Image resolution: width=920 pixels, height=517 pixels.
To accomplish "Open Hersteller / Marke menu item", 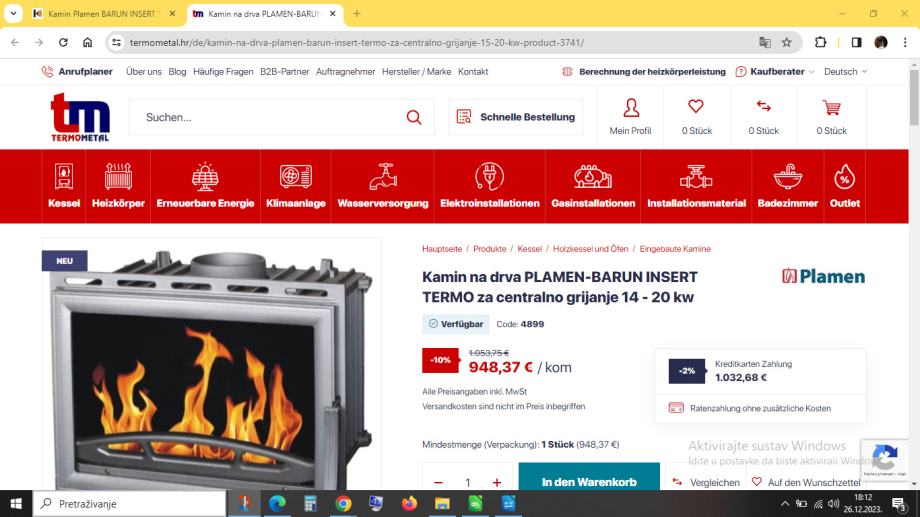I will 417,72.
